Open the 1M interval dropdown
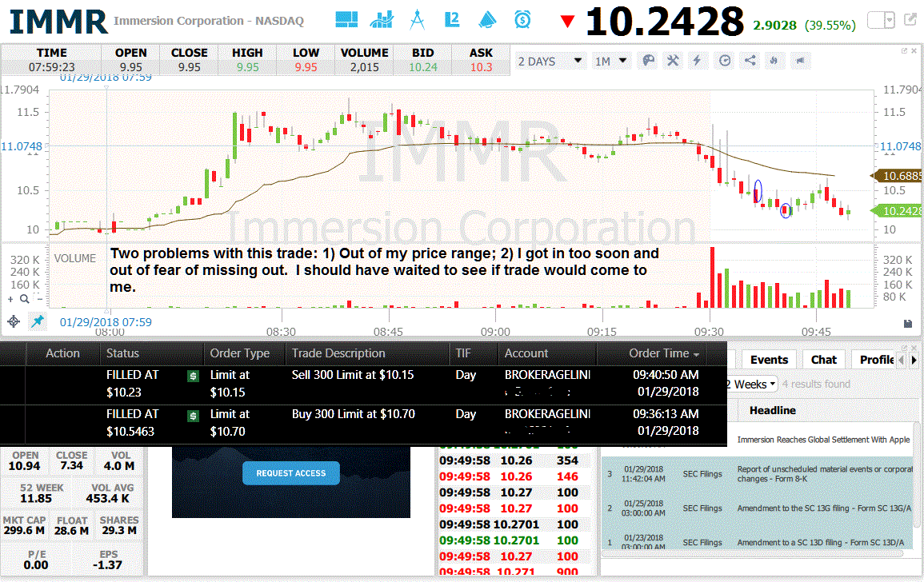This screenshot has width=924, height=582. [x=610, y=61]
